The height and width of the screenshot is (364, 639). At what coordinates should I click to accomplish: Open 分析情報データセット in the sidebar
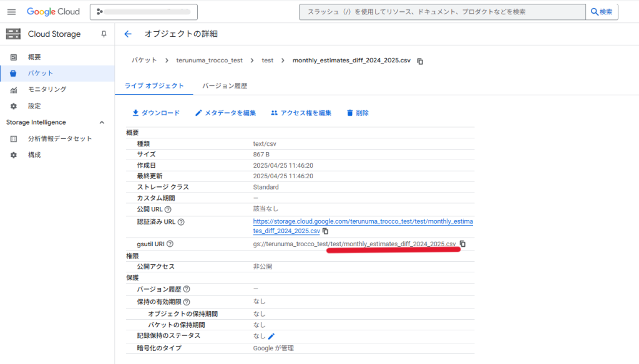tap(57, 138)
